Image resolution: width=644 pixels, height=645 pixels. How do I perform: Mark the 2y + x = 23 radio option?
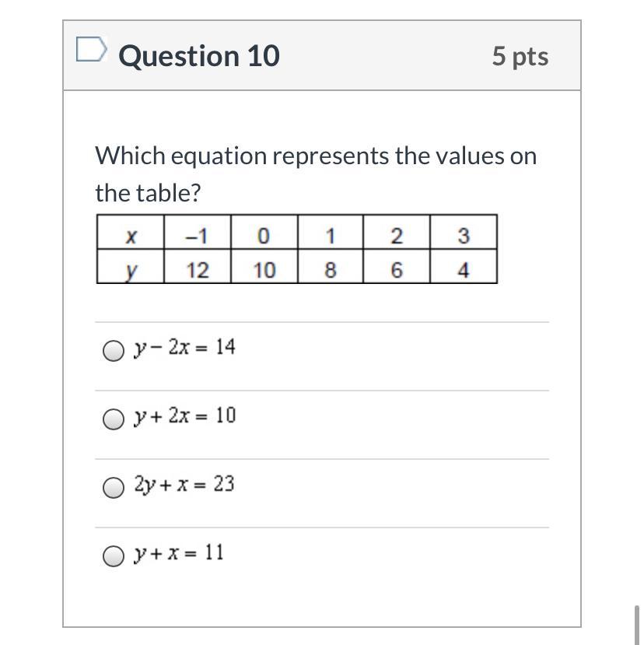click(114, 488)
